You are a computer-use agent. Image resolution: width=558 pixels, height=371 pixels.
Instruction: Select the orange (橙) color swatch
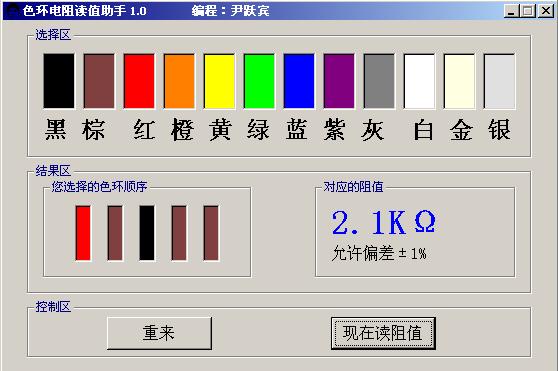pos(179,81)
